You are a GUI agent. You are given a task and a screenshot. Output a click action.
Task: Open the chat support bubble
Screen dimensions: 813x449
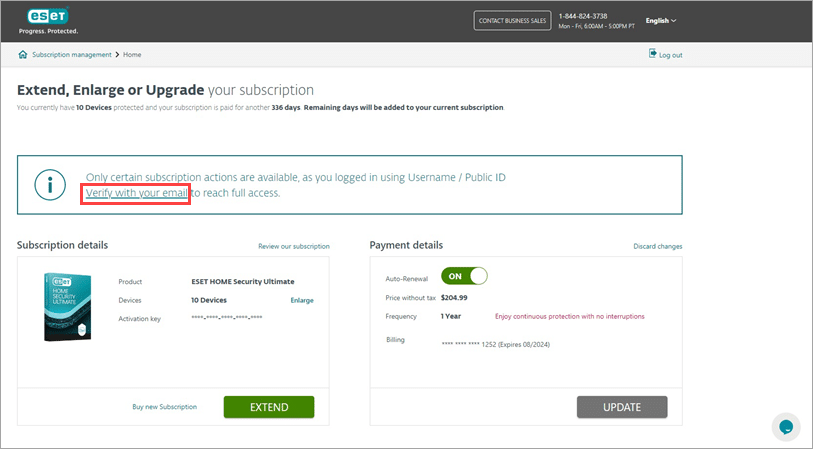coord(786,426)
